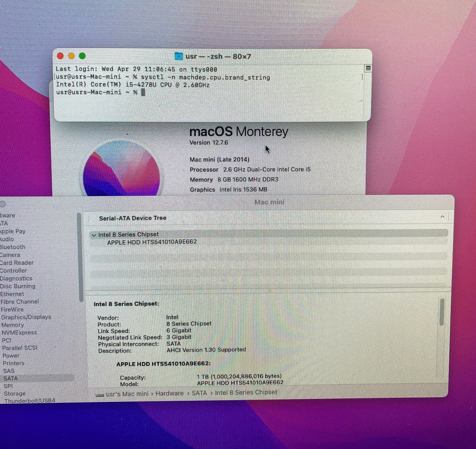Select NVMExpress in the sidebar

19,333
